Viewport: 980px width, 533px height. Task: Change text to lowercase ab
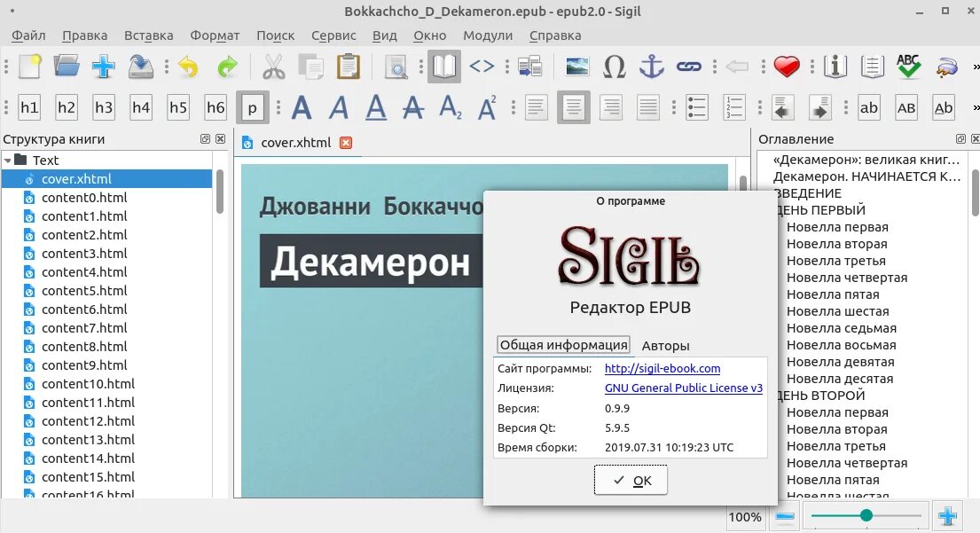click(x=869, y=107)
